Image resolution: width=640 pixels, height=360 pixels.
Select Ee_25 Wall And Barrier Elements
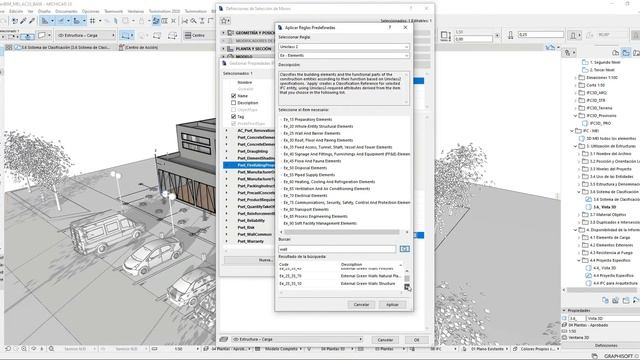coord(312,133)
